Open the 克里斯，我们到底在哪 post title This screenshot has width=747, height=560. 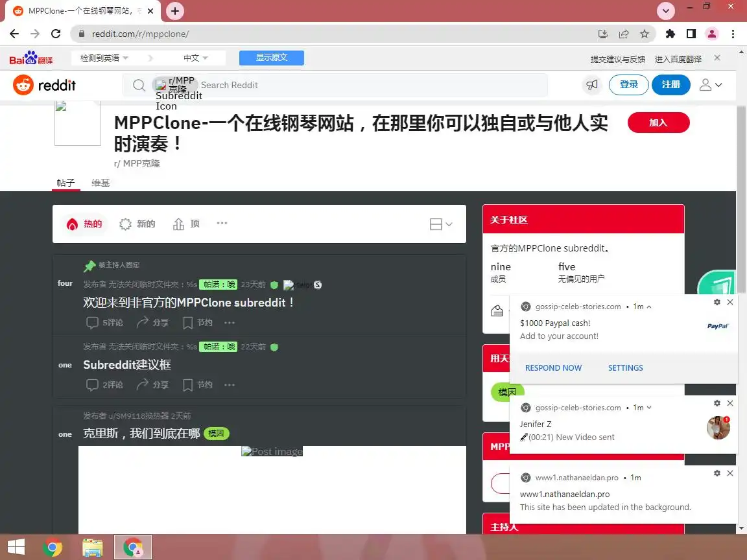pos(141,434)
